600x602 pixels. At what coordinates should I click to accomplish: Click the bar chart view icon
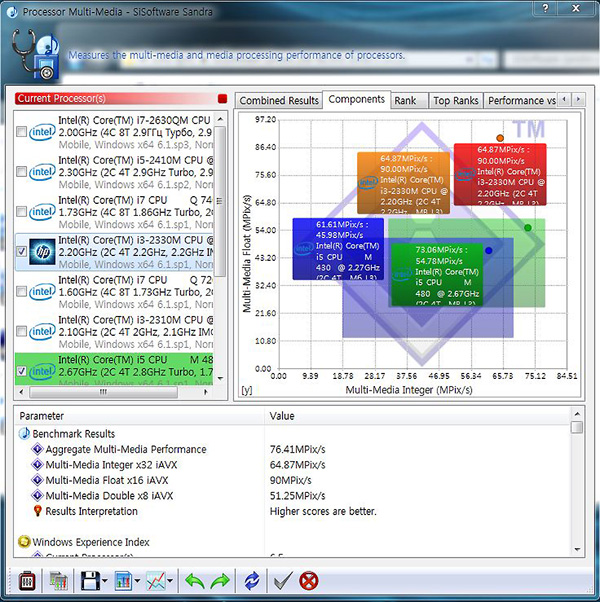[x=123, y=581]
